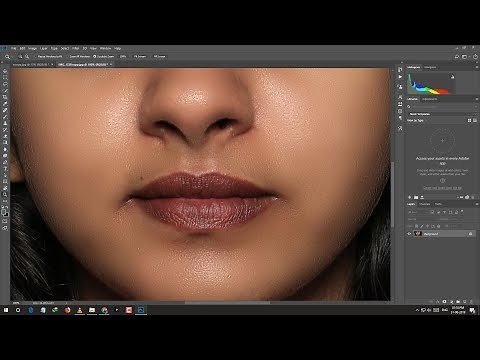Click the Zoom In magnifier in options bar

click(20, 57)
